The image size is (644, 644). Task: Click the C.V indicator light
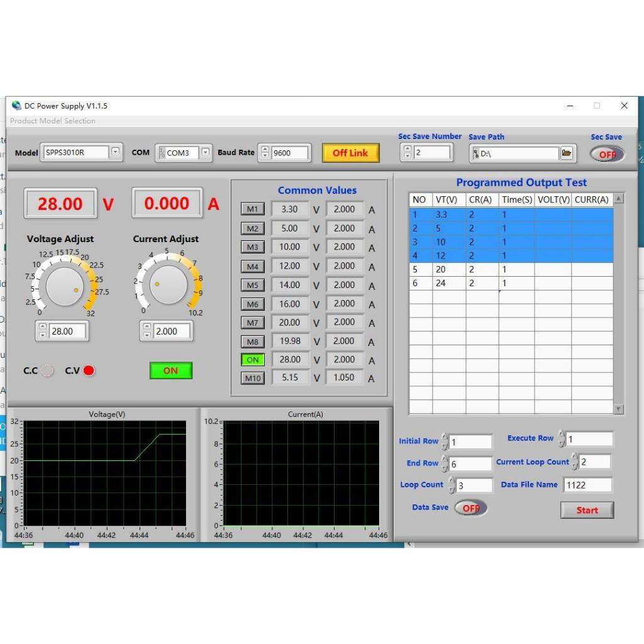88,370
